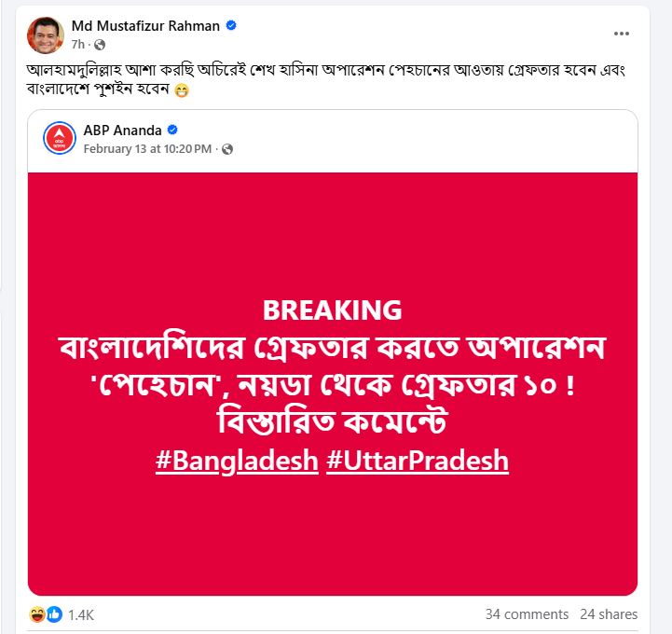The height and width of the screenshot is (634, 672).
Task: Show the 24 shares list
Action: [609, 614]
